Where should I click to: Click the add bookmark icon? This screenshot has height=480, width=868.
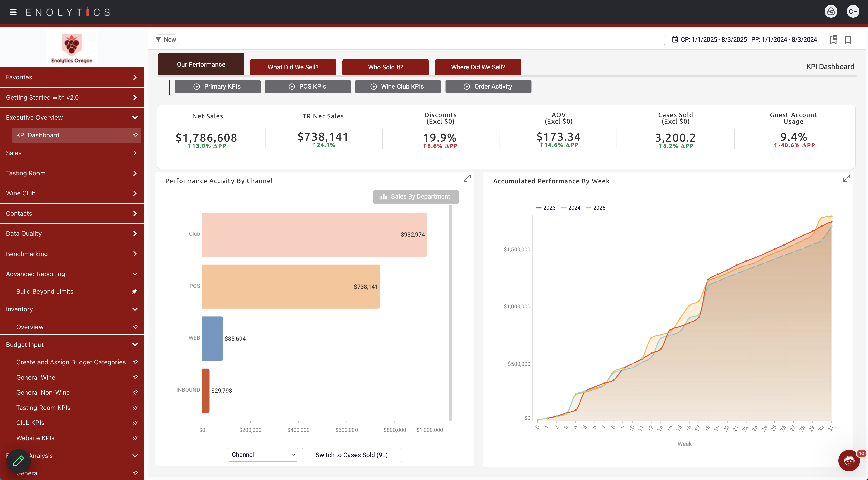833,40
